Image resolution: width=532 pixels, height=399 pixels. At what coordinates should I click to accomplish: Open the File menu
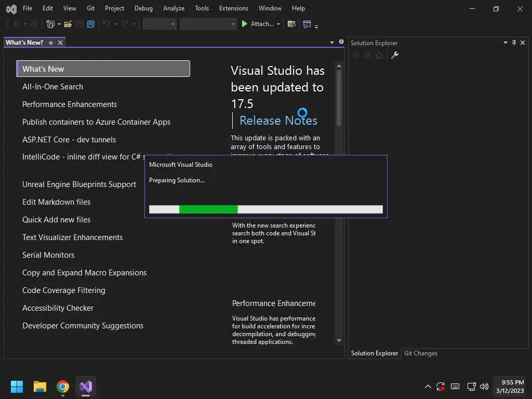28,8
